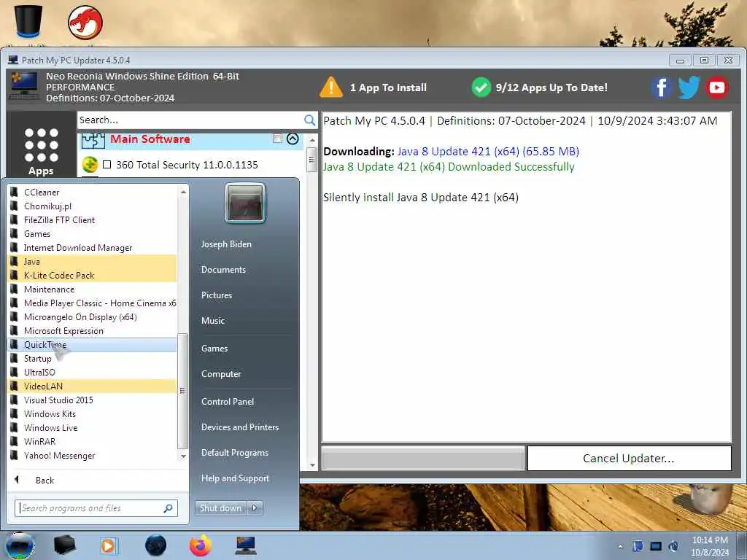
Task: Expand the QuickTime program folder
Action: (93, 345)
